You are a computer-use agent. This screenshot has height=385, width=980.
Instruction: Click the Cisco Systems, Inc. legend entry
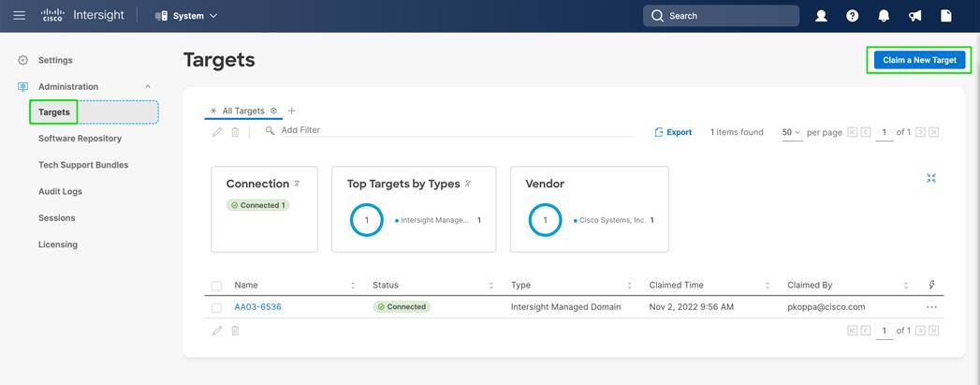point(614,220)
